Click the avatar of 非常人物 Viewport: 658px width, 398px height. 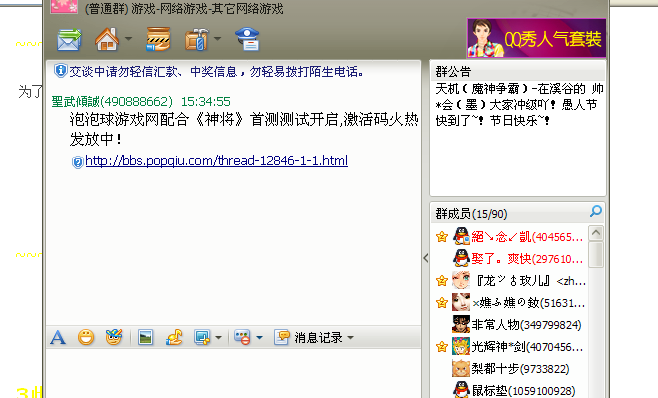click(x=461, y=325)
